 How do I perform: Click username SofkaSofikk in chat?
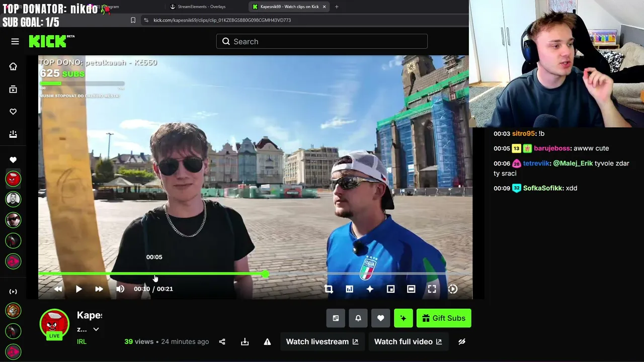click(x=543, y=188)
